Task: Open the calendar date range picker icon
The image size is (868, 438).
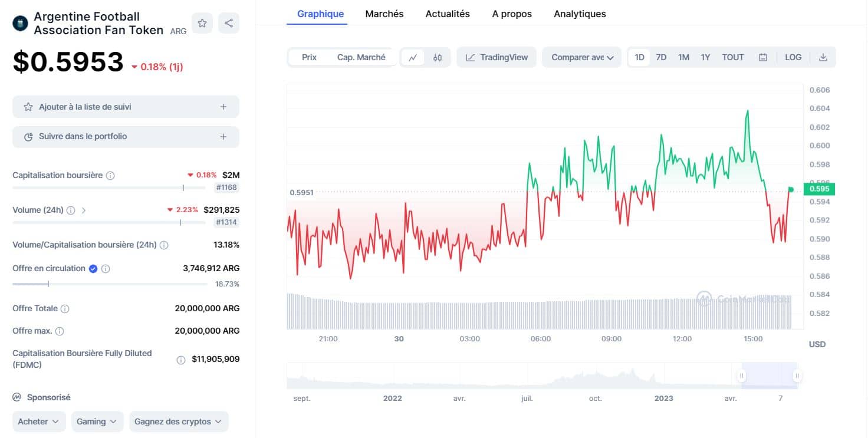Action: tap(763, 57)
